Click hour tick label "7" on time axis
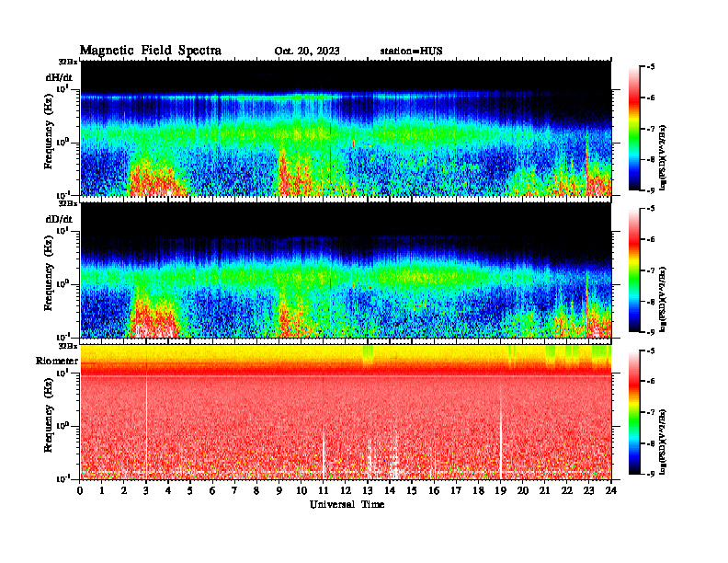Image resolution: width=728 pixels, height=563 pixels. (234, 491)
